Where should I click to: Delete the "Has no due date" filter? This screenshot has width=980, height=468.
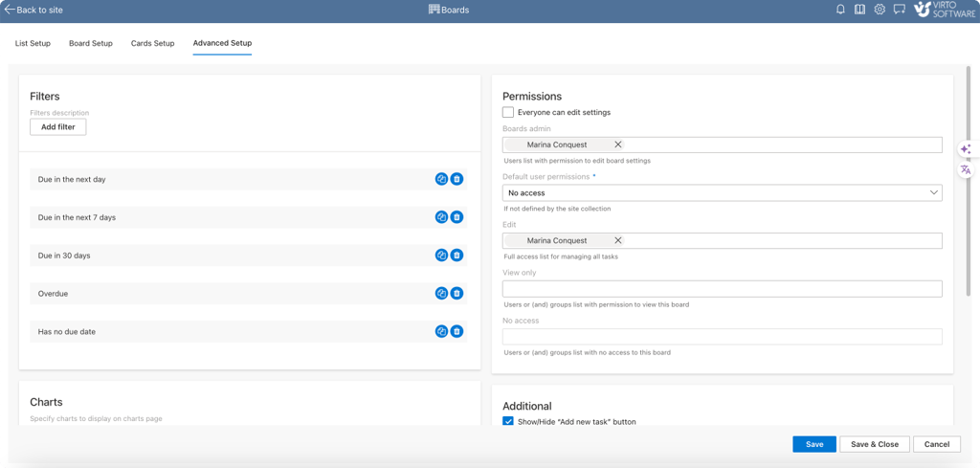click(457, 332)
